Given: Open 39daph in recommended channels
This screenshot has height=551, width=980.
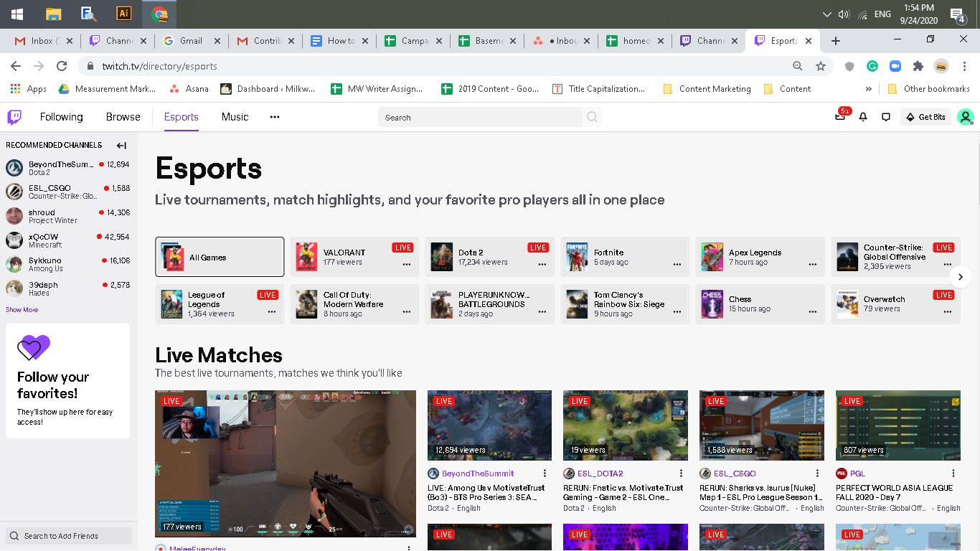Looking at the screenshot, I should coord(68,288).
